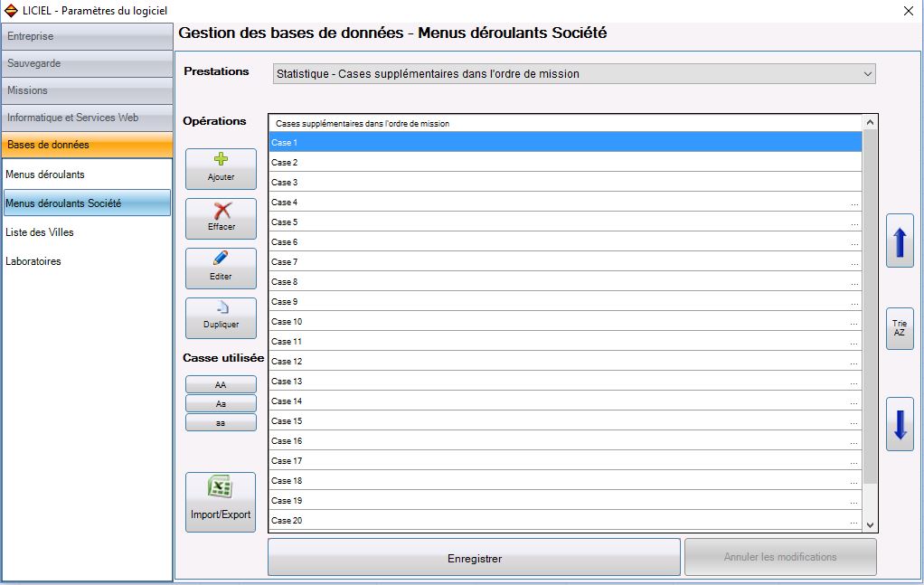Click the Enregistrer button
Screen dimensions: 924x585
point(475,557)
